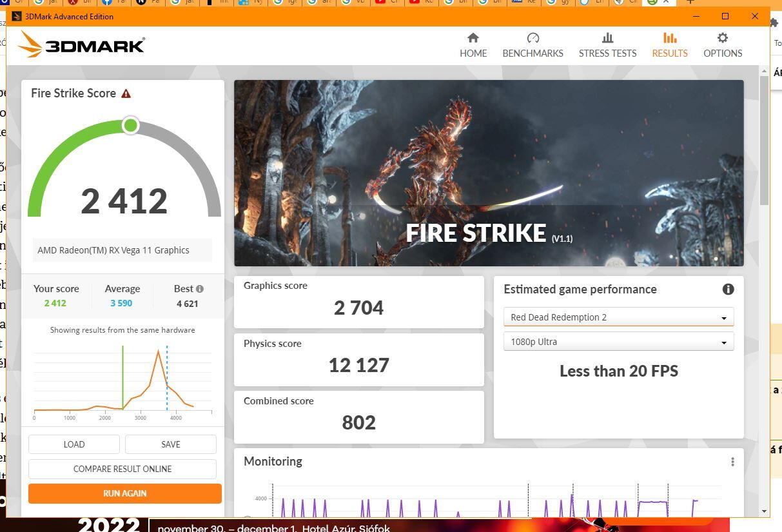Click the Average score 3 590
Viewport: 782px width, 532px height.
click(121, 303)
